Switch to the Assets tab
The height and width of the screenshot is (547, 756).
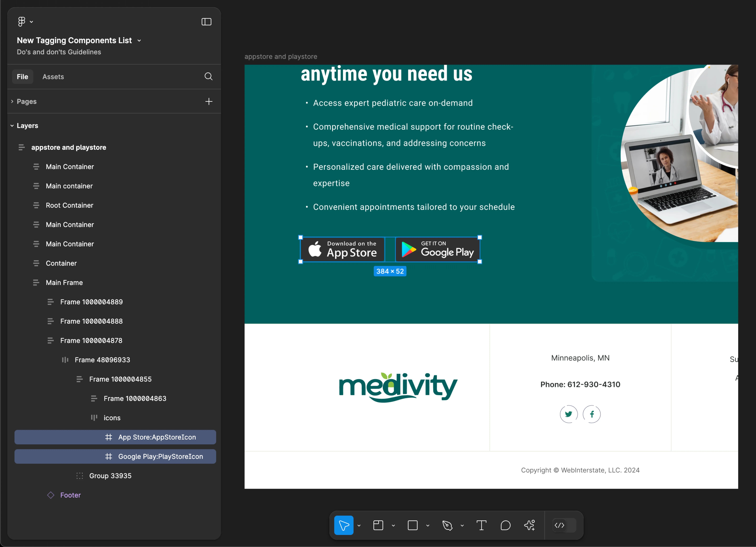[x=53, y=76]
